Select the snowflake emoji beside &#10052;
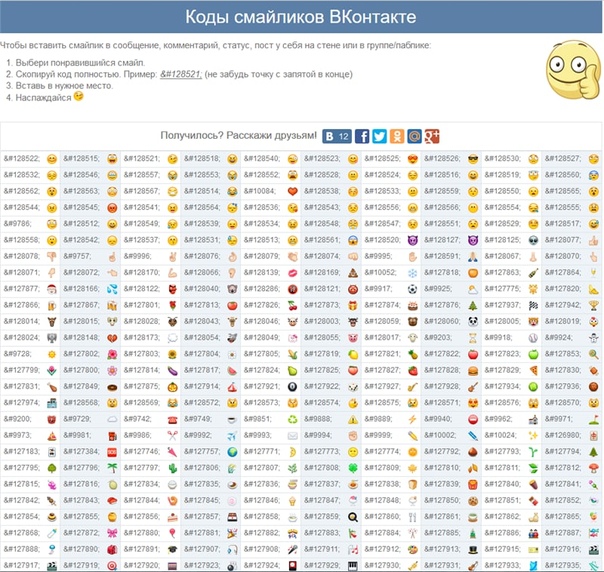This screenshot has height=572, width=604. tap(413, 273)
